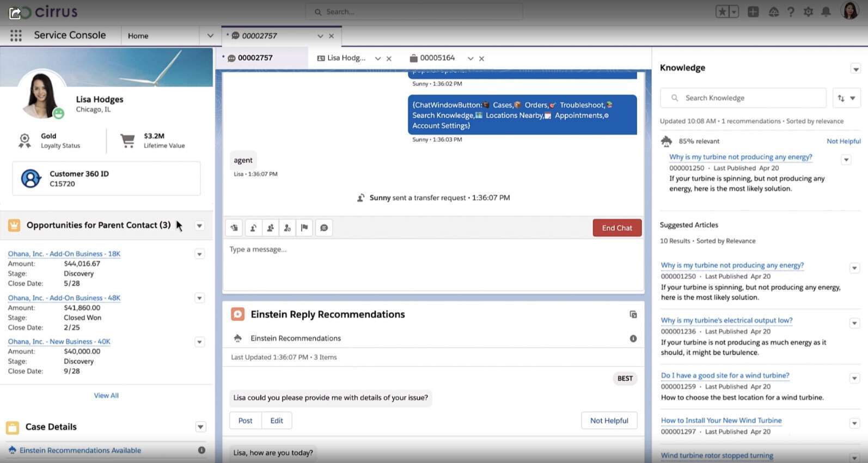Click the Gold loyalty status badge icon
The width and height of the screenshot is (868, 463).
tap(25, 141)
